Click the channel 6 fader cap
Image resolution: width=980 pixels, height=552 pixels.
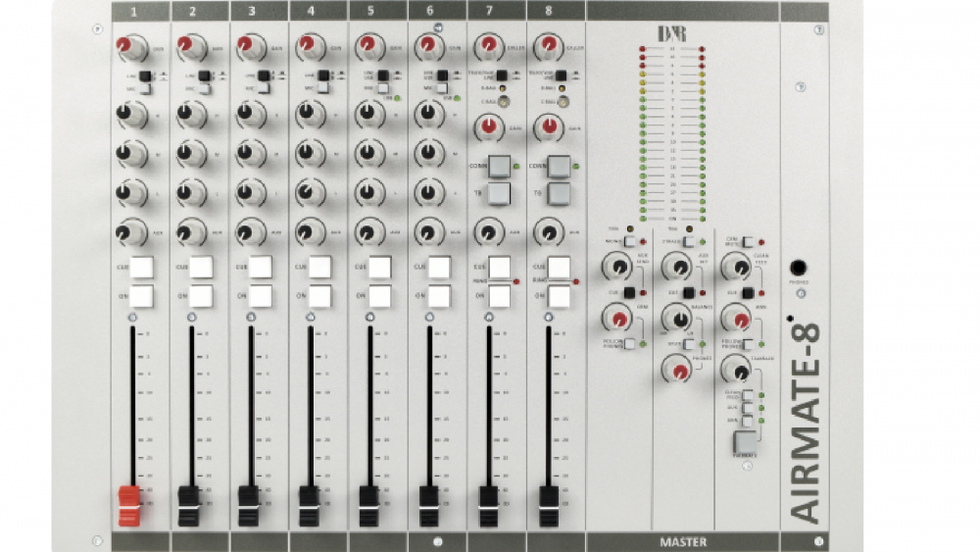429,506
